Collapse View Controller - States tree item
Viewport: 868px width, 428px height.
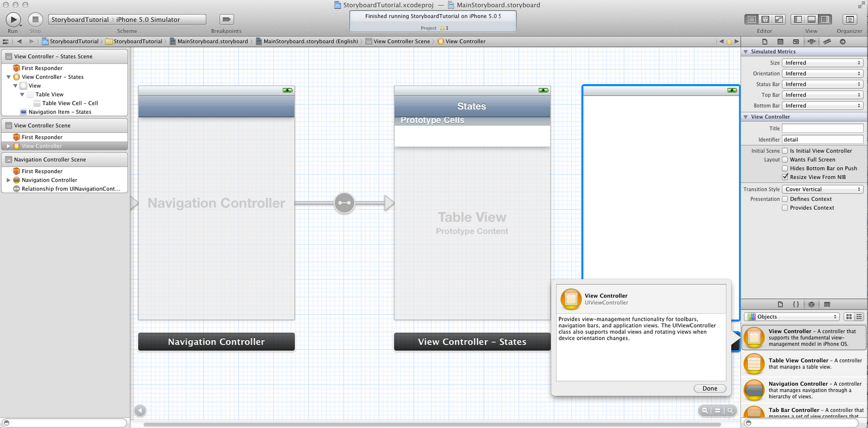[8, 77]
